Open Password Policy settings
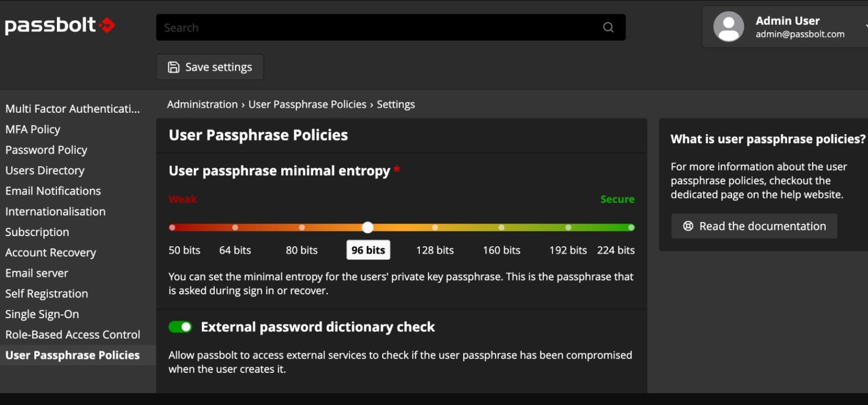Viewport: 868px width, 405px height. [46, 150]
